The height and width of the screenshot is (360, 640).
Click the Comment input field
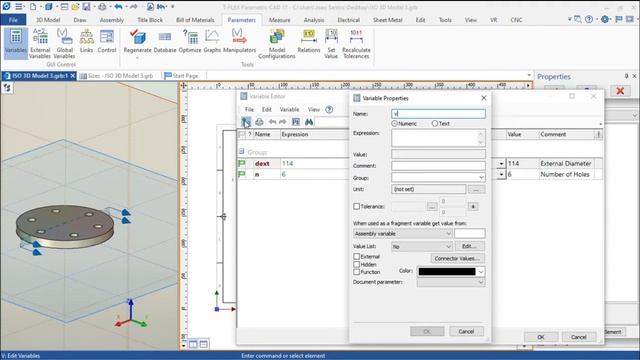(x=438, y=166)
